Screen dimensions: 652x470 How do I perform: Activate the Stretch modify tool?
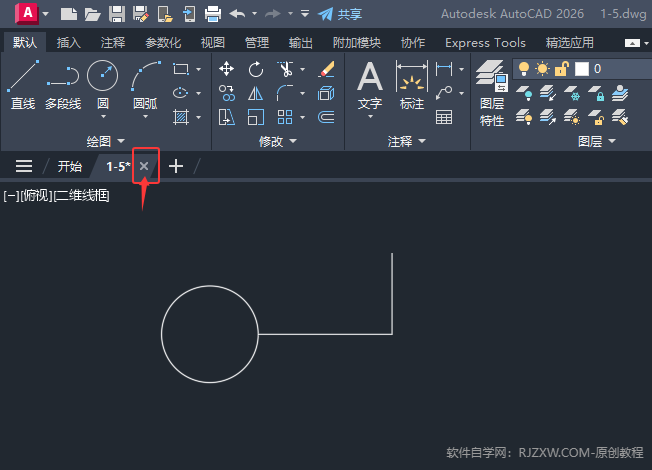(227, 117)
